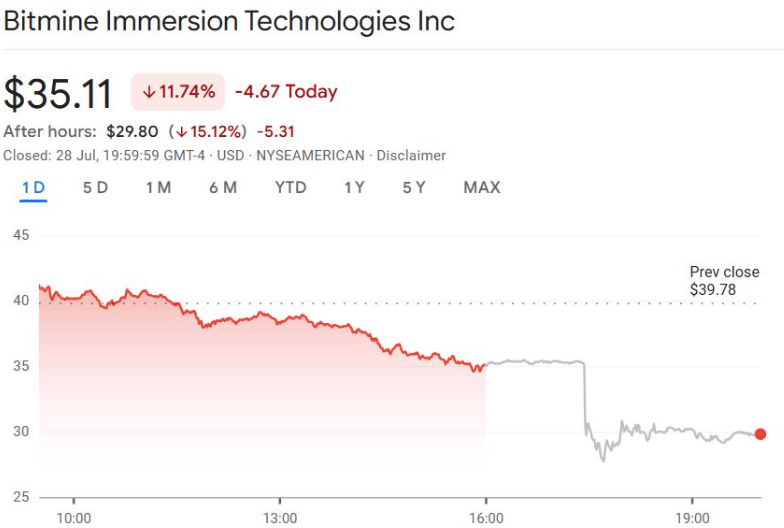Switch to the 1Y chart view
Viewport: 784px width, 528px height.
[x=354, y=188]
